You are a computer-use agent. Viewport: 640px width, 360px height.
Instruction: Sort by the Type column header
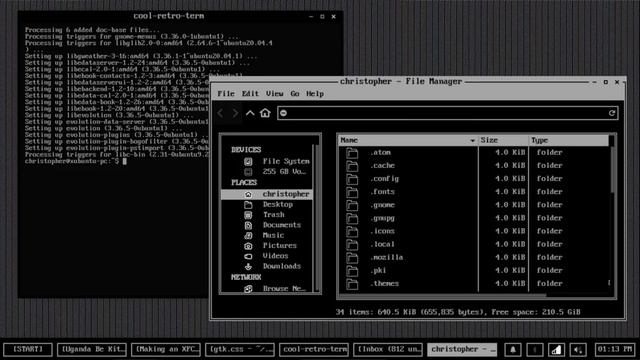tap(569, 140)
